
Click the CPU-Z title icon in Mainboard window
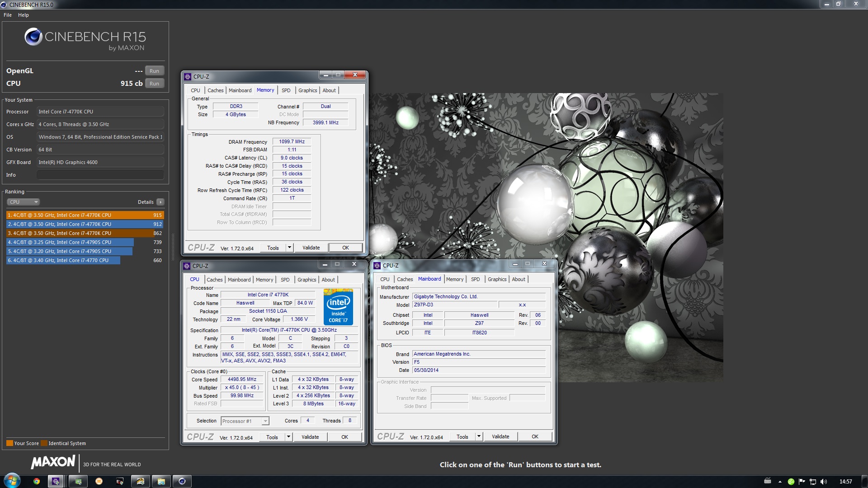point(377,266)
